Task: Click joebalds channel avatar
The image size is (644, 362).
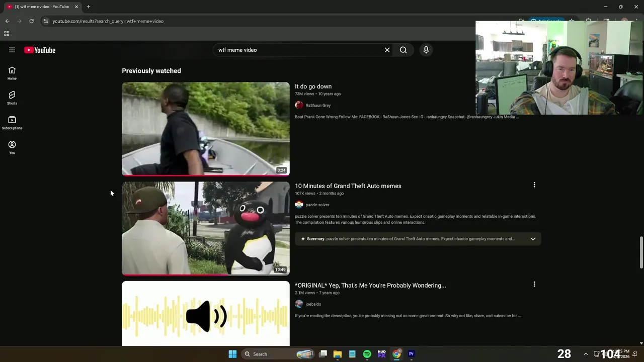Action: [x=299, y=304]
